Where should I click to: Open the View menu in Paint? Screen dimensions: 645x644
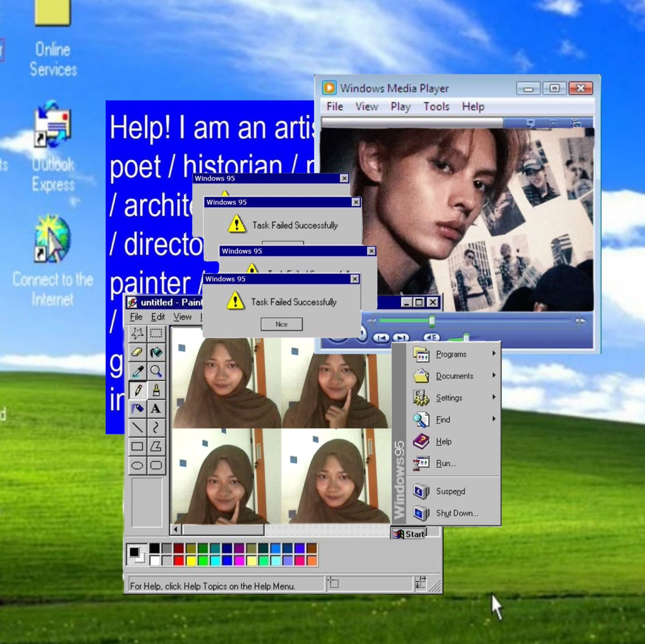tap(182, 317)
